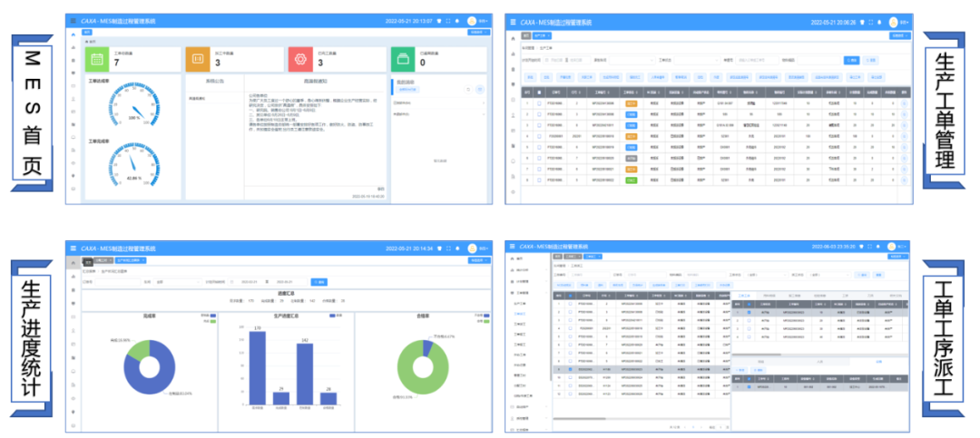Click refresh icon in My Messages panel
The height and width of the screenshot is (438, 980).
coord(469,89)
